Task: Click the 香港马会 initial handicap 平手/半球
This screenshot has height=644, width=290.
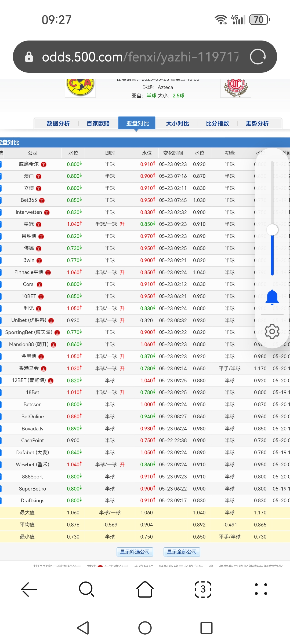Action: pyautogui.click(x=230, y=368)
